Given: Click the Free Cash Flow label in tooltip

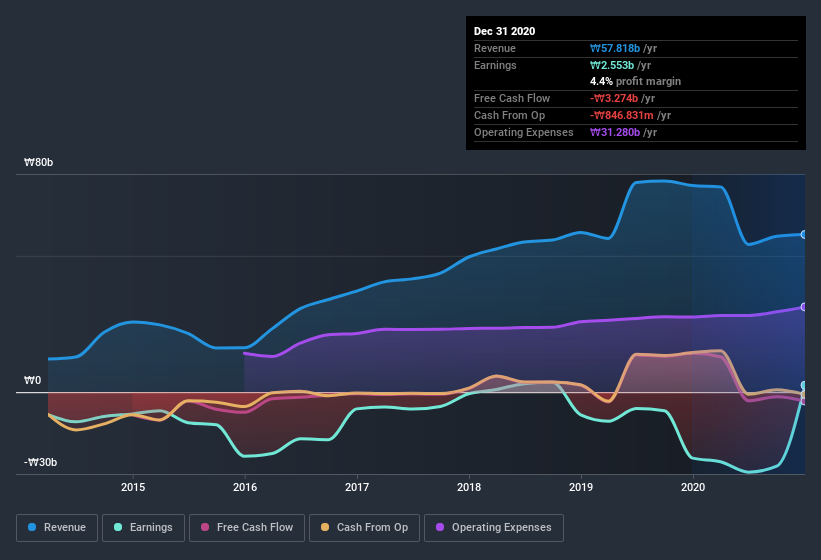Looking at the screenshot, I should click(512, 98).
